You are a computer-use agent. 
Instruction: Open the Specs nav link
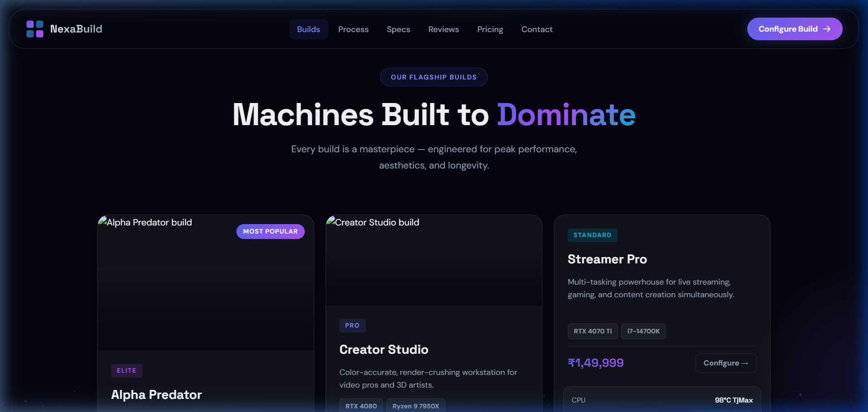(x=398, y=29)
